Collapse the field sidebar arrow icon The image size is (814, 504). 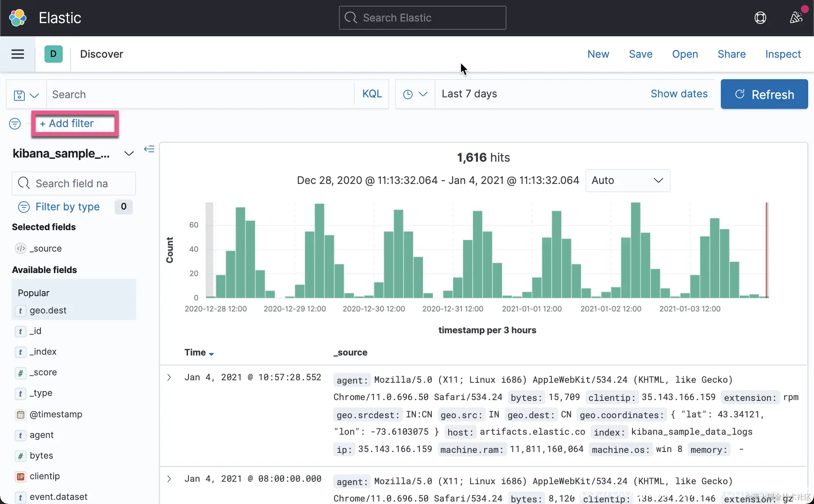(149, 149)
